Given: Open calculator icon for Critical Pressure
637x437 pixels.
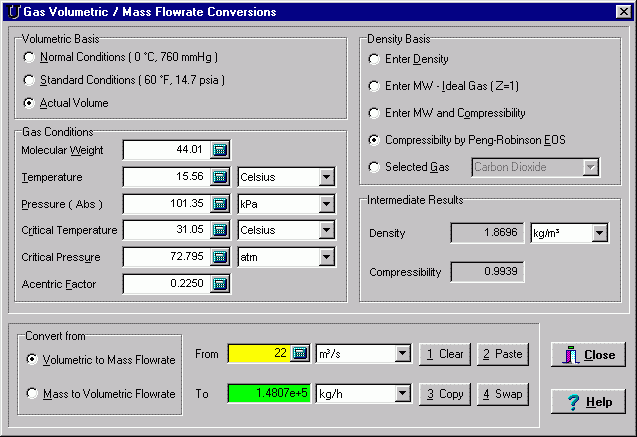Looking at the screenshot, I should [x=220, y=257].
